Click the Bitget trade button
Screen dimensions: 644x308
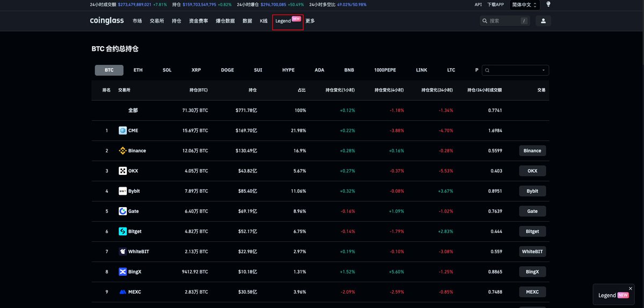(x=532, y=231)
